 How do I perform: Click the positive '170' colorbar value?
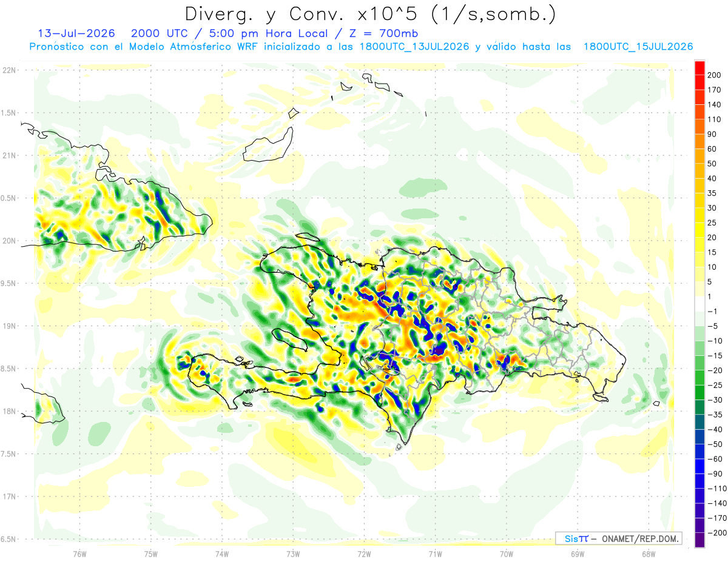[714, 90]
